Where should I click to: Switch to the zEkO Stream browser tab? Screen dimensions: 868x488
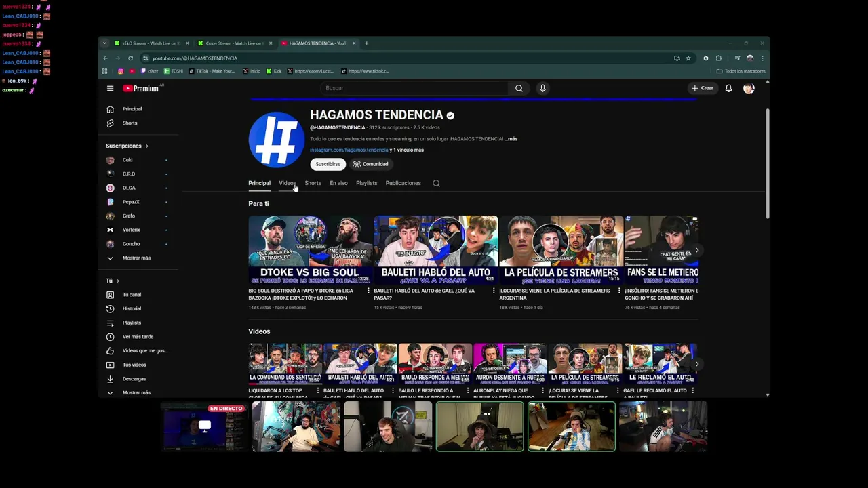(152, 43)
